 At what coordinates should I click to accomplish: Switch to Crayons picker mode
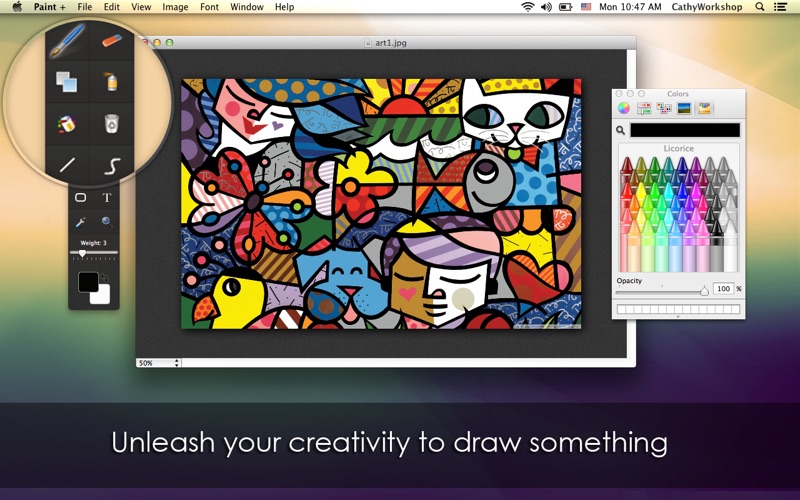click(x=705, y=108)
